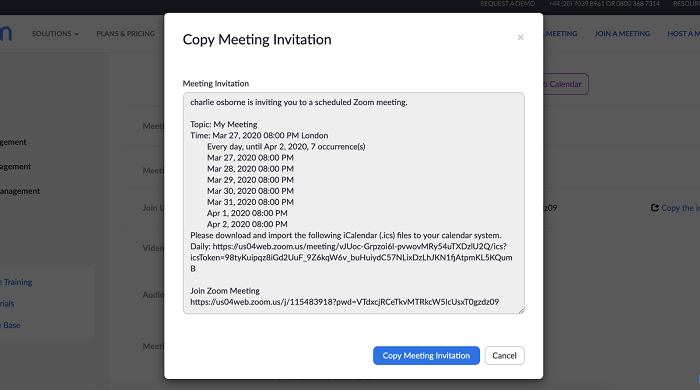Click the Zoom logo

[6, 33]
